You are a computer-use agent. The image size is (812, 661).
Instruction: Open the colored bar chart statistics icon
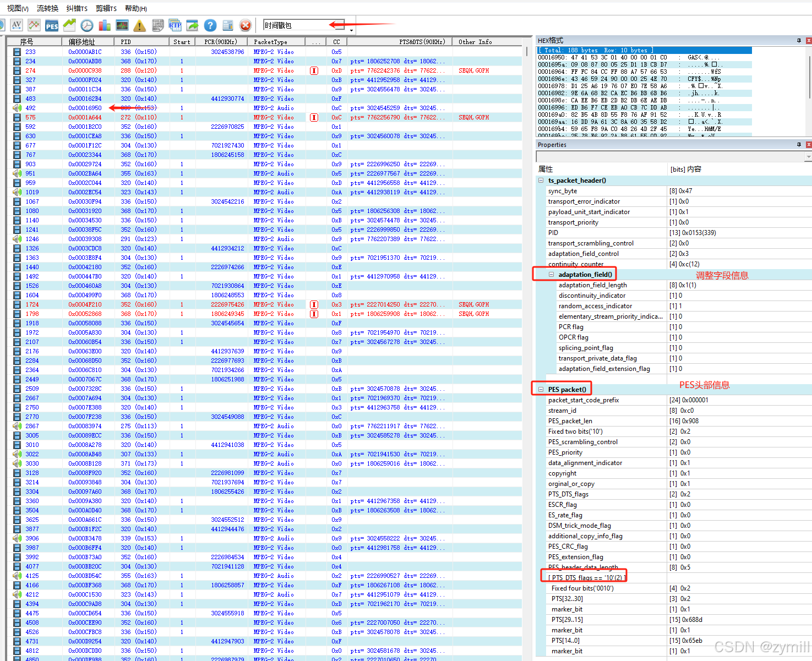105,25
